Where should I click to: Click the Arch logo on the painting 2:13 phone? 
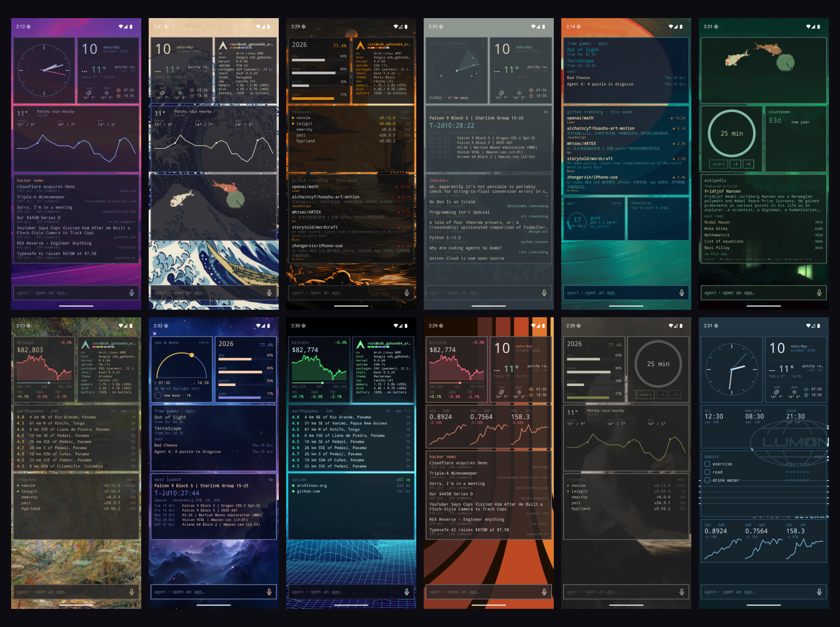pos(85,345)
